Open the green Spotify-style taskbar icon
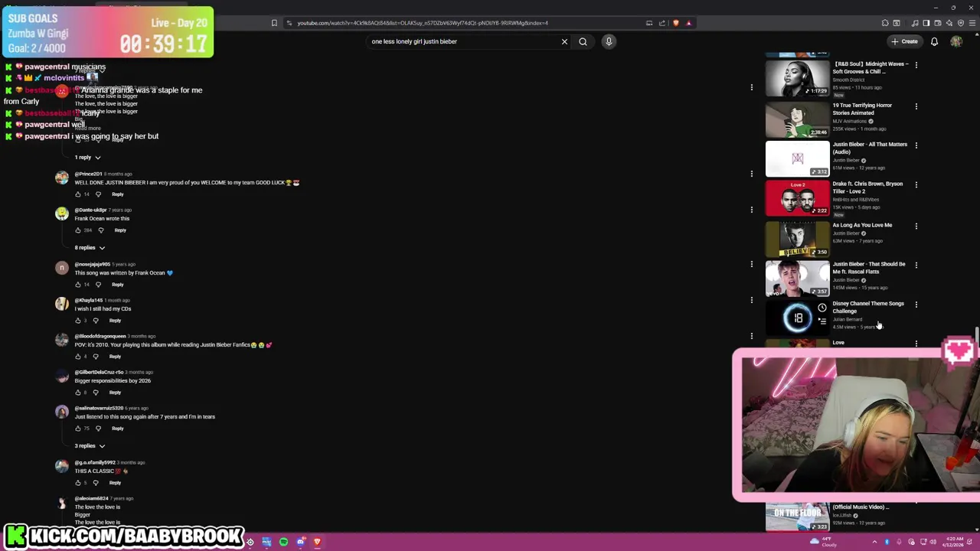 [283, 542]
